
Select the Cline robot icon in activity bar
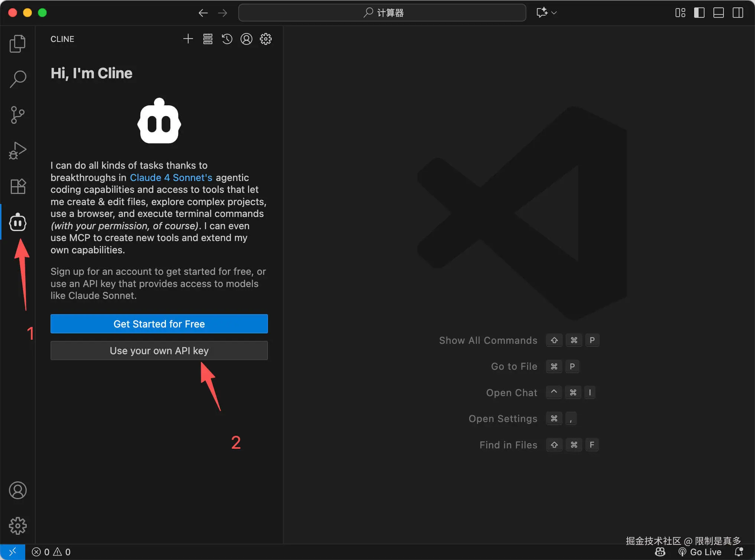pyautogui.click(x=17, y=222)
